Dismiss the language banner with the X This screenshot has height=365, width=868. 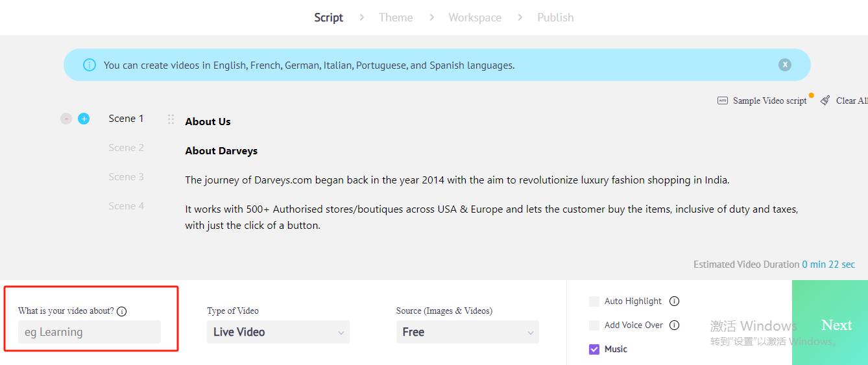(785, 65)
